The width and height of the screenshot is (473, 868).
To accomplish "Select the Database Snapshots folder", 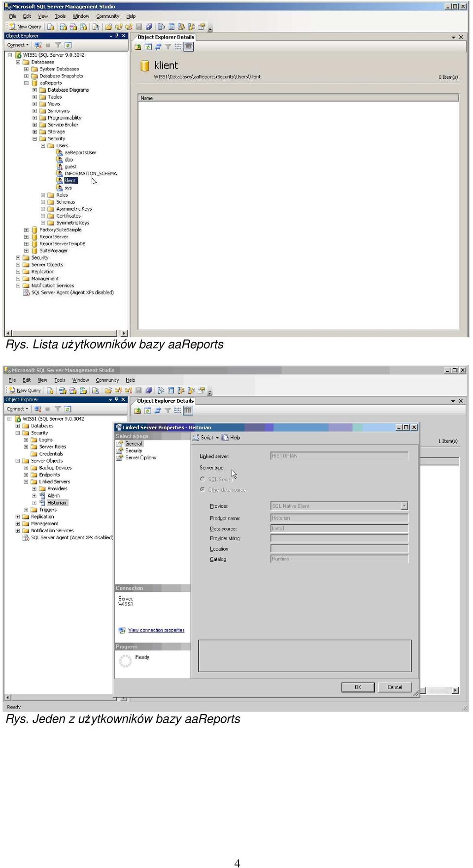I will tap(62, 76).
